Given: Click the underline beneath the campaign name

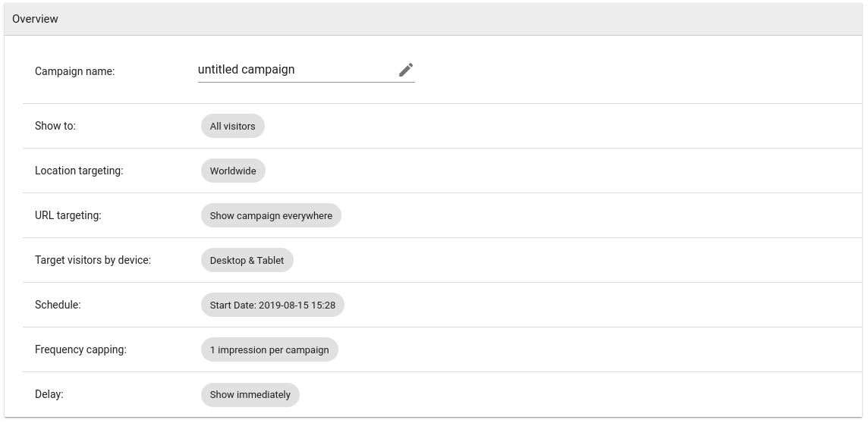Looking at the screenshot, I should pyautogui.click(x=306, y=83).
